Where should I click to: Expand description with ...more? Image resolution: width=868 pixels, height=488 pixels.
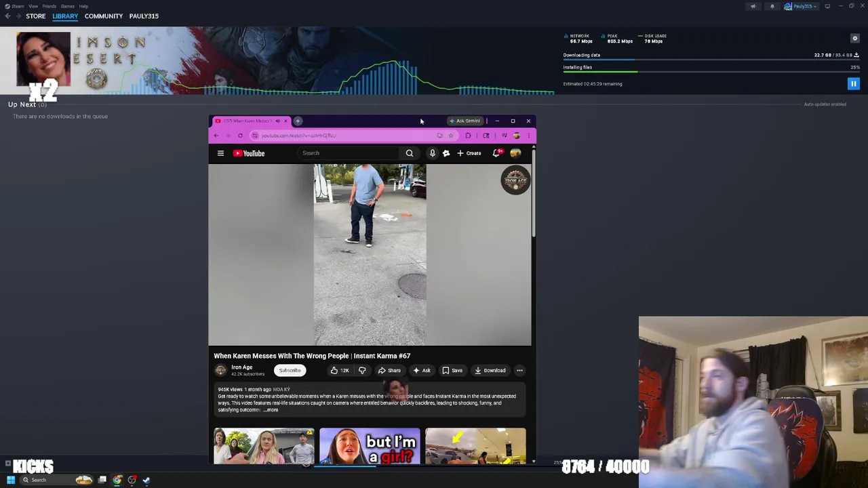pos(271,410)
